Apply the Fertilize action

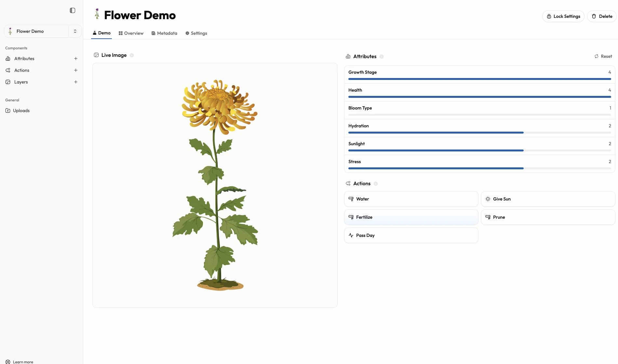[x=411, y=217]
